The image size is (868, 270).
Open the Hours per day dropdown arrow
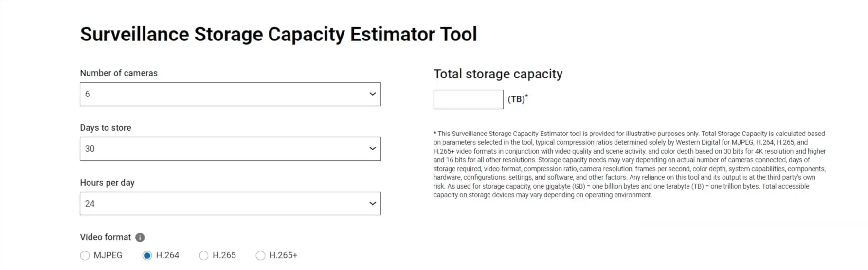tap(372, 204)
